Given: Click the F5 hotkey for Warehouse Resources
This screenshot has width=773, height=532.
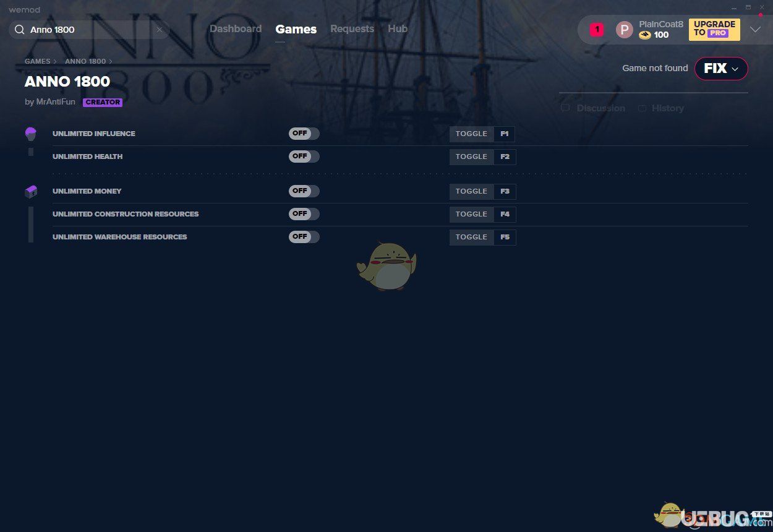Looking at the screenshot, I should (505, 238).
